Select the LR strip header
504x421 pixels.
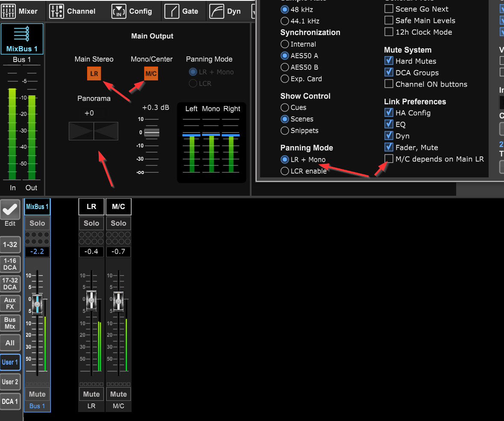click(91, 206)
